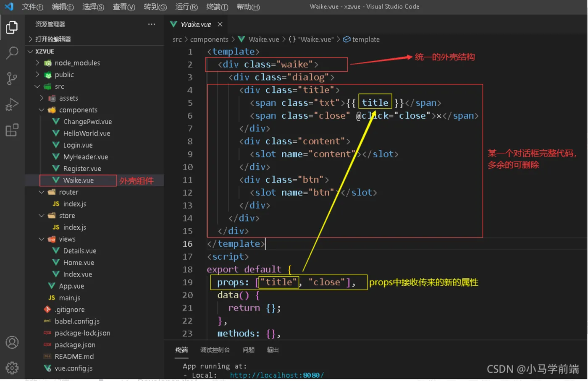Open Run and Debug view

(x=12, y=104)
